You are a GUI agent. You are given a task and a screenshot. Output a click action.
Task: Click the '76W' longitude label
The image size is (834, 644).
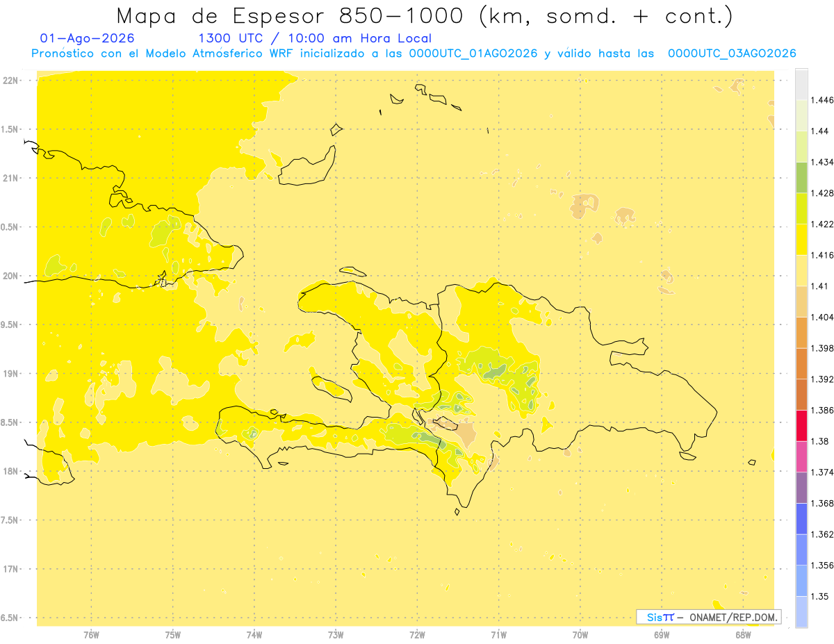[91, 635]
